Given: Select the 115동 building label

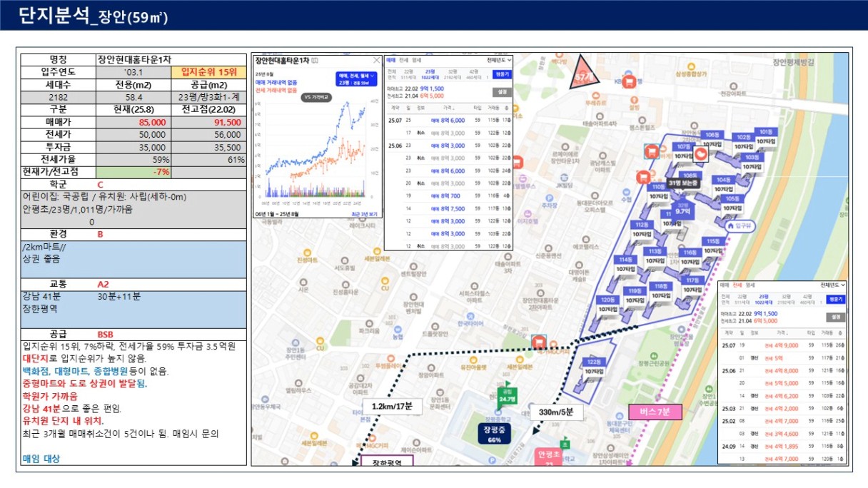Looking at the screenshot, I should 713,241.
